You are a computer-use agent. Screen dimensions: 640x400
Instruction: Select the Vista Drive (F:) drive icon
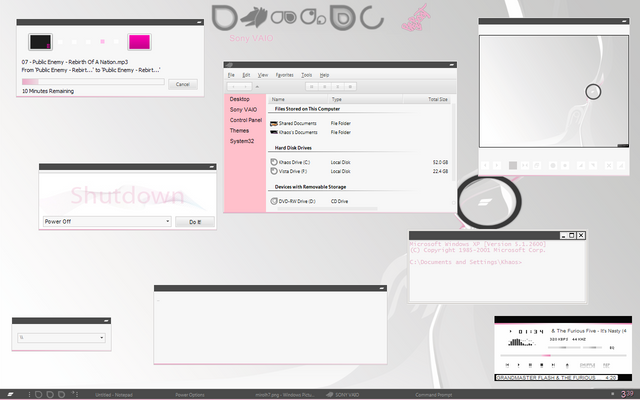coord(274,171)
